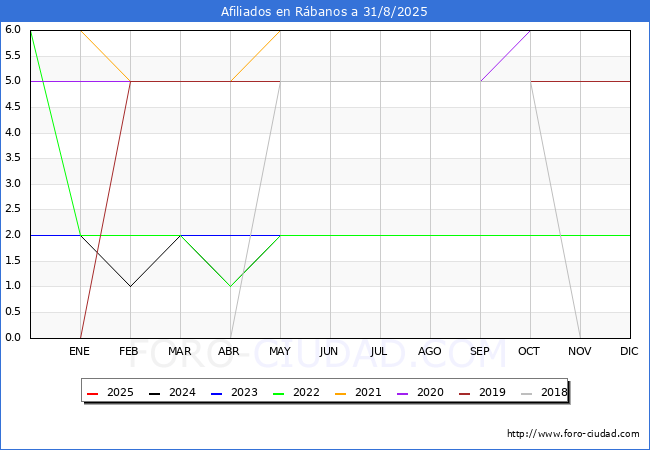The image size is (650, 450).
Task: Select the 2018 legend label
Action: point(554,392)
